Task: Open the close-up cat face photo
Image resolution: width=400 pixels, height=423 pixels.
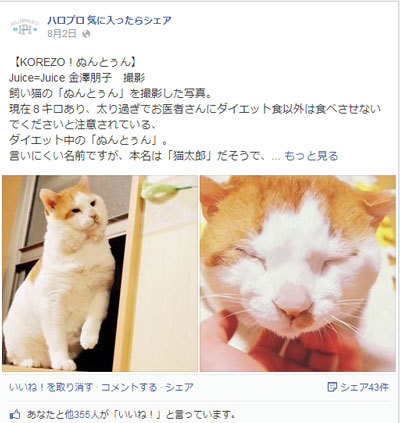Action: point(298,273)
